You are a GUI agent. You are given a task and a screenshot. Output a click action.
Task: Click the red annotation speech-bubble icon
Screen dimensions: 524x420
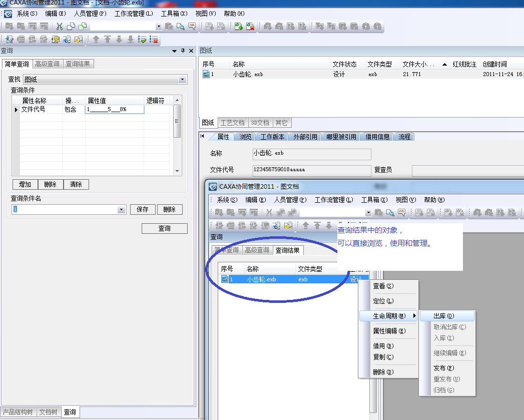point(192,26)
